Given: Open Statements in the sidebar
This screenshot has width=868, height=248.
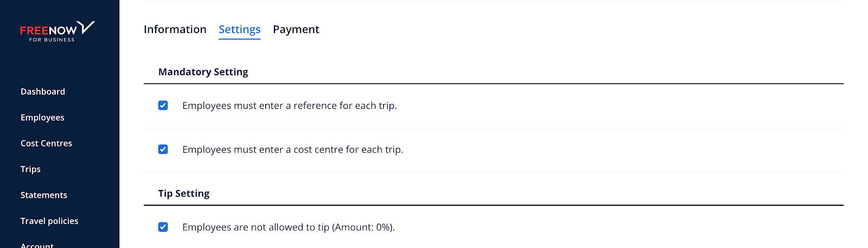Looking at the screenshot, I should [44, 195].
